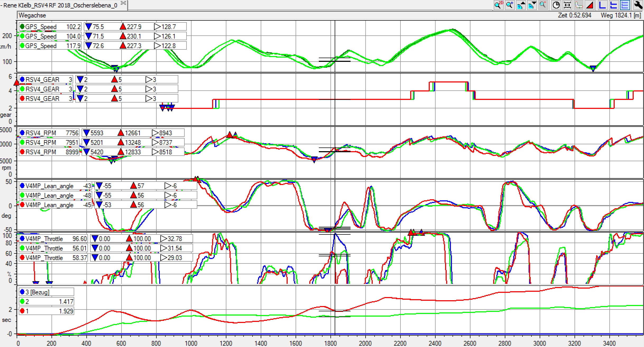
Task: Select V4MP_Throttle legend entry showing 56.01
Action: (53, 248)
